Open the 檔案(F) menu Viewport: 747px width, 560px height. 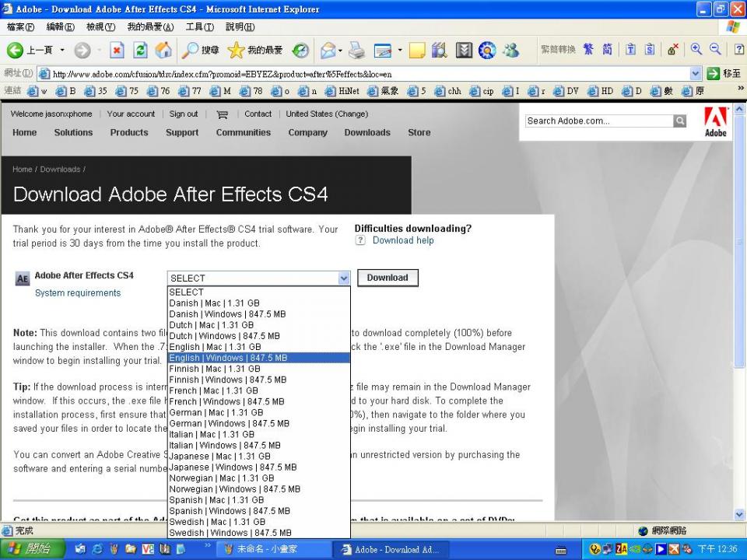[x=20, y=27]
